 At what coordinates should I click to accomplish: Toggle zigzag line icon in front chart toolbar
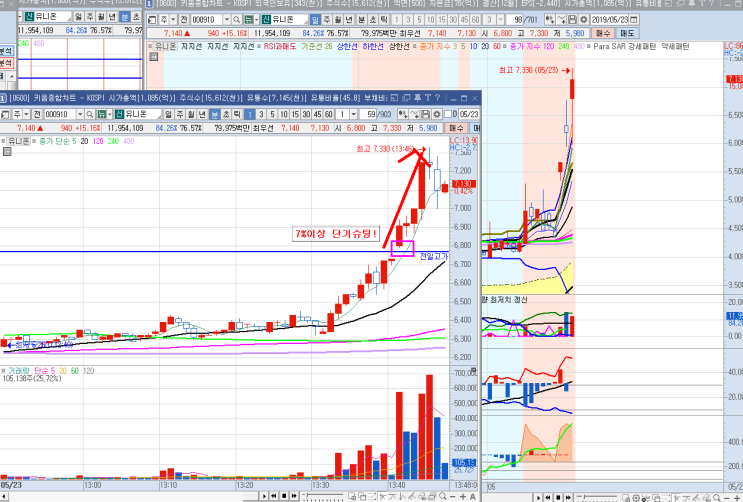[x=414, y=114]
